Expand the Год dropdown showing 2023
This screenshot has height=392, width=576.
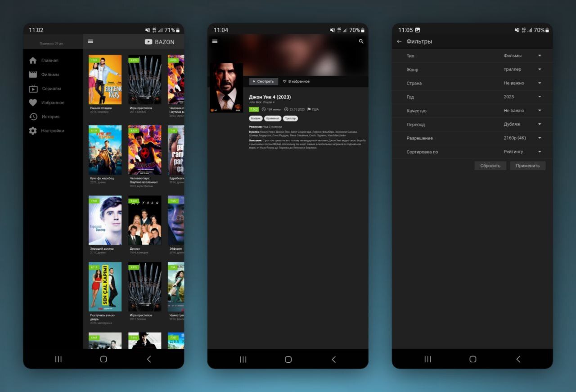click(522, 97)
